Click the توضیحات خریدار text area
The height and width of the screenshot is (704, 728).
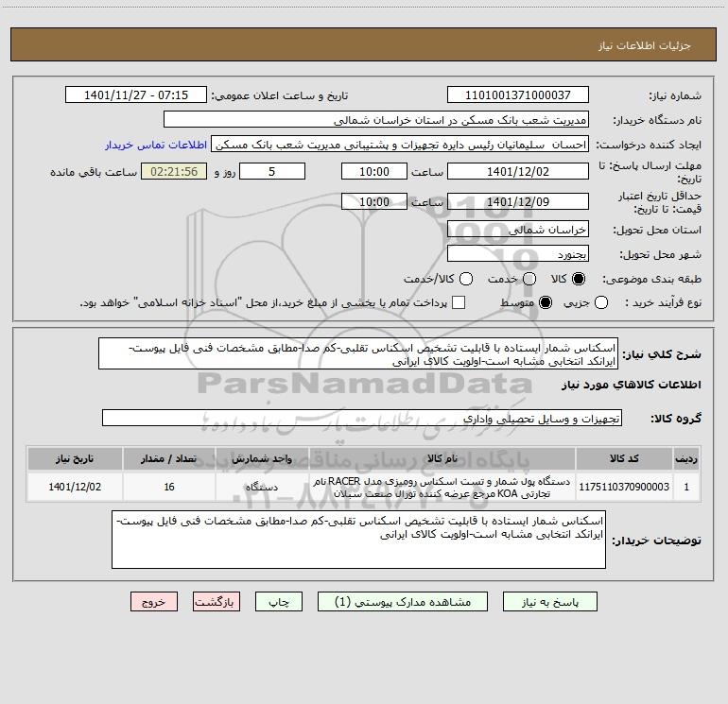(x=358, y=540)
